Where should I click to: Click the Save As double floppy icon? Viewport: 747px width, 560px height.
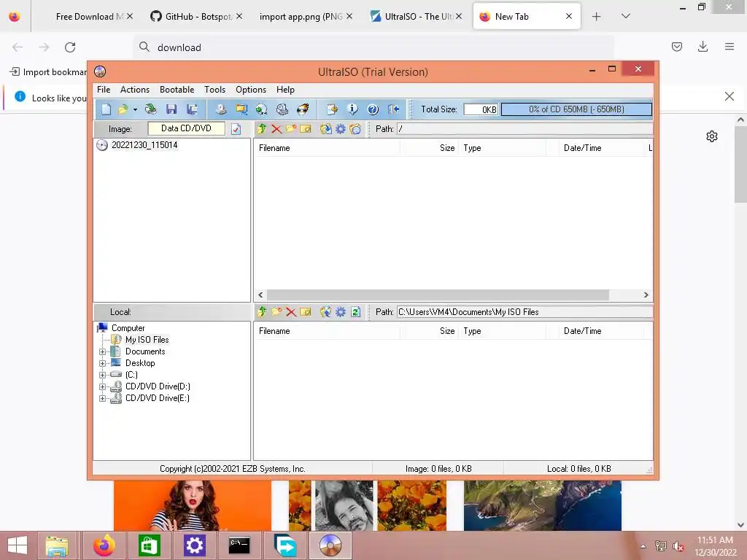[x=192, y=109]
